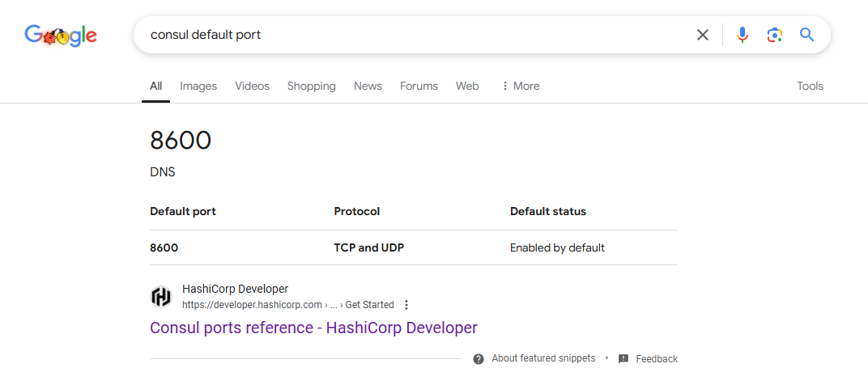Click the Protocol column header
This screenshot has height=368, width=868.
(357, 212)
